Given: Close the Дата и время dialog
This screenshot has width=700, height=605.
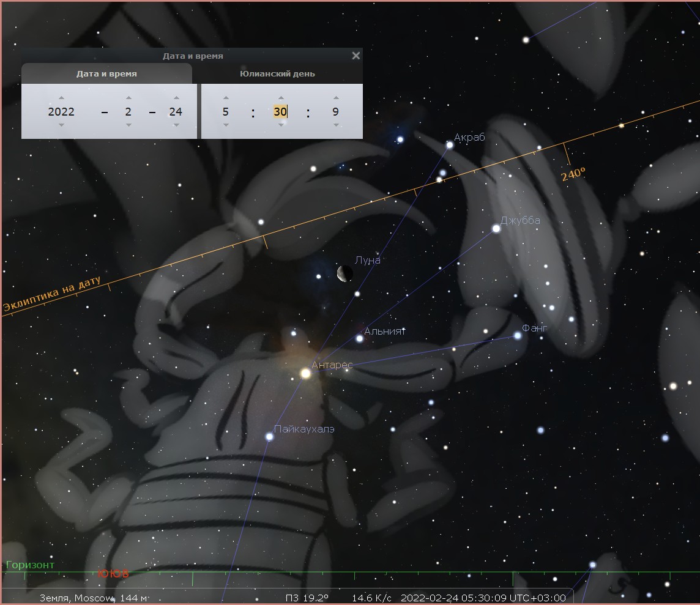Looking at the screenshot, I should tap(356, 56).
